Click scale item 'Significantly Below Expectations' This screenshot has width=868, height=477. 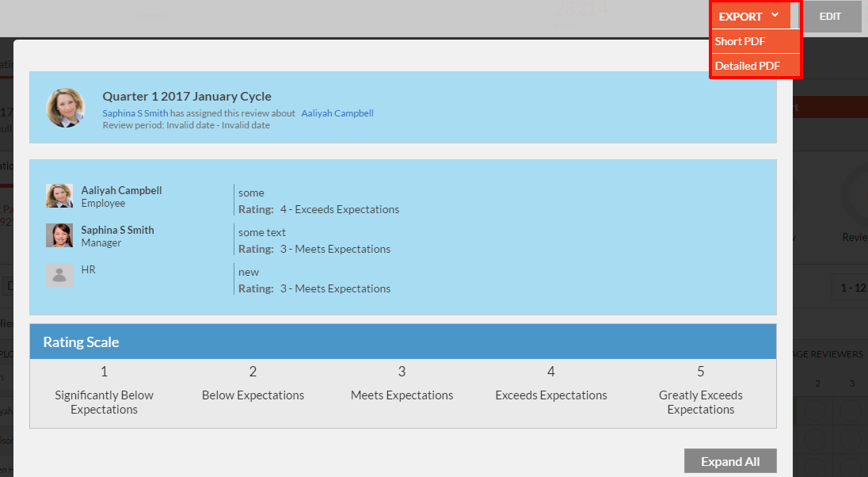coord(104,403)
